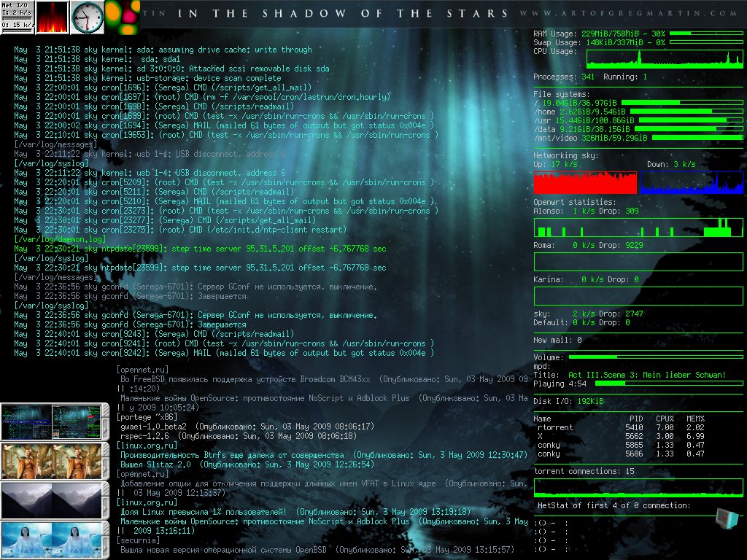Select right copy of blue water woman thumbnail
Viewport: 747px width, 560px height.
pos(76,540)
